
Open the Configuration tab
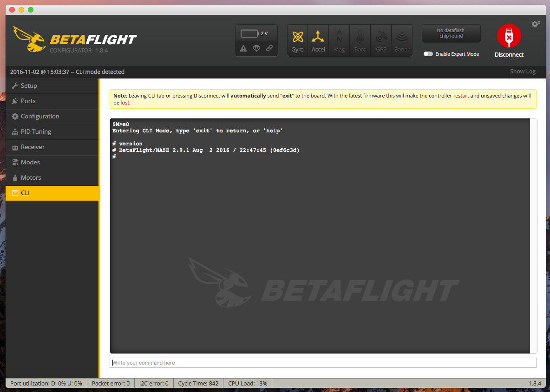point(52,117)
